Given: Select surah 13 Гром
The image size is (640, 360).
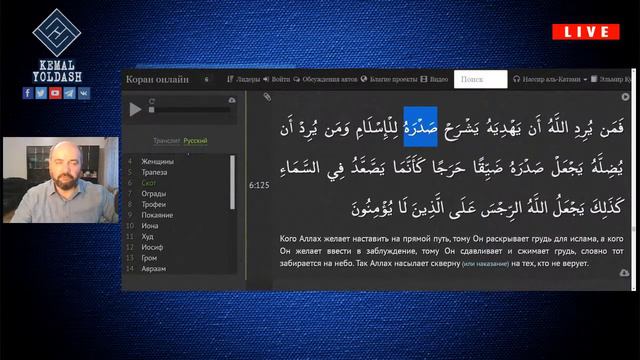Looking at the screenshot, I should [149, 258].
